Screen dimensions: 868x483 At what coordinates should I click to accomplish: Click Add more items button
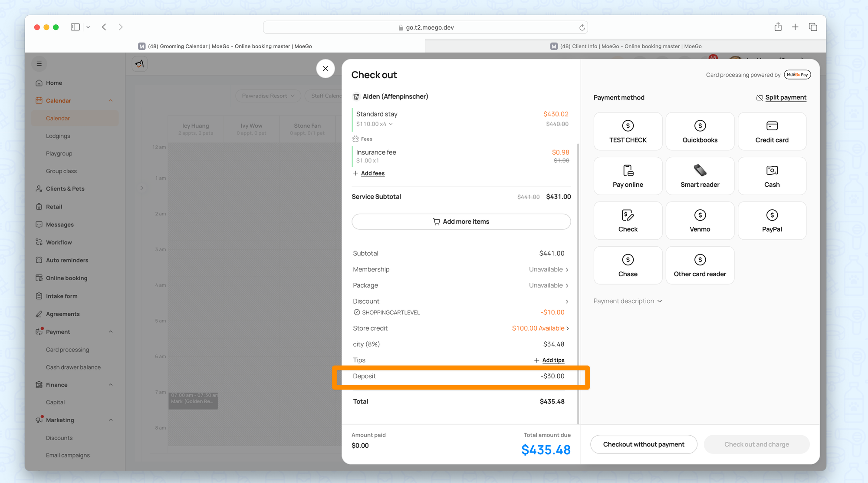(461, 222)
